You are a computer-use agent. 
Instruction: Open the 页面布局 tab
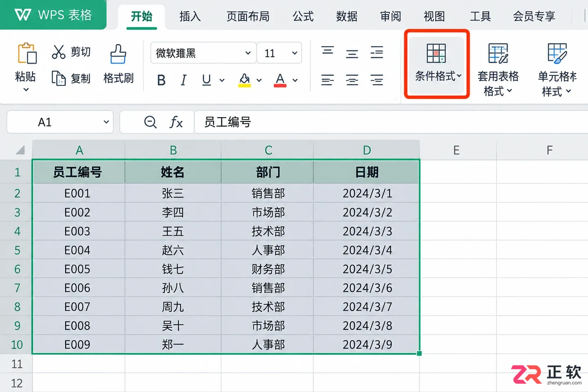pyautogui.click(x=248, y=16)
